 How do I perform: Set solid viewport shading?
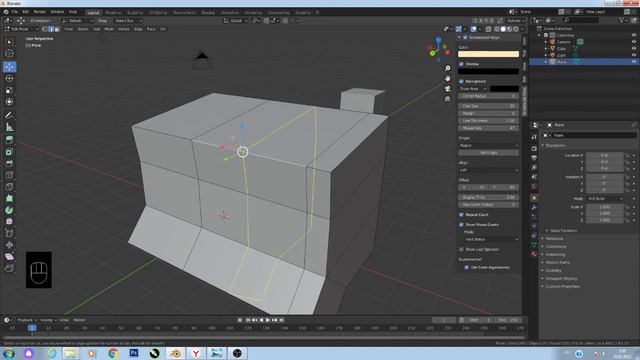coord(503,29)
